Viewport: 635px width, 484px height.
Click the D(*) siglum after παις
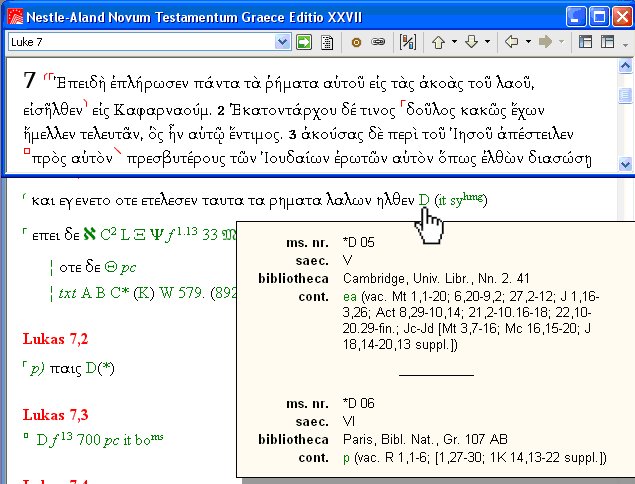(x=100, y=368)
